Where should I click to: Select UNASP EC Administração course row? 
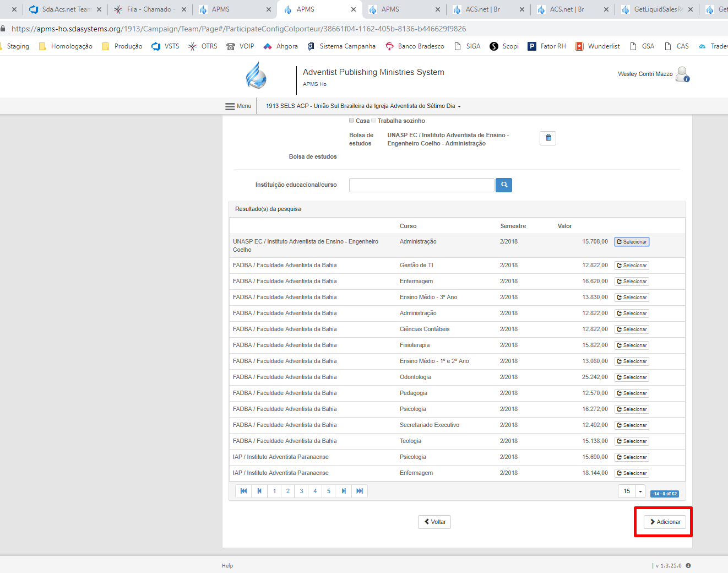pyautogui.click(x=632, y=242)
